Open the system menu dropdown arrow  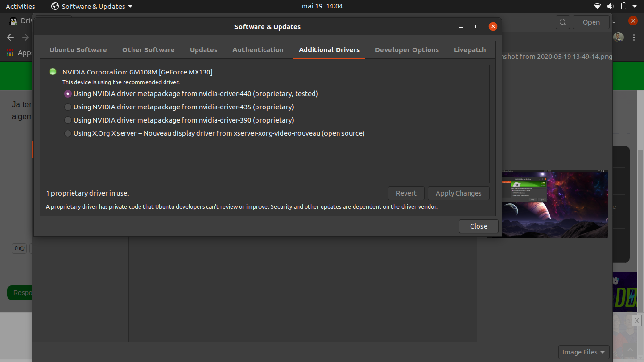[636, 6]
